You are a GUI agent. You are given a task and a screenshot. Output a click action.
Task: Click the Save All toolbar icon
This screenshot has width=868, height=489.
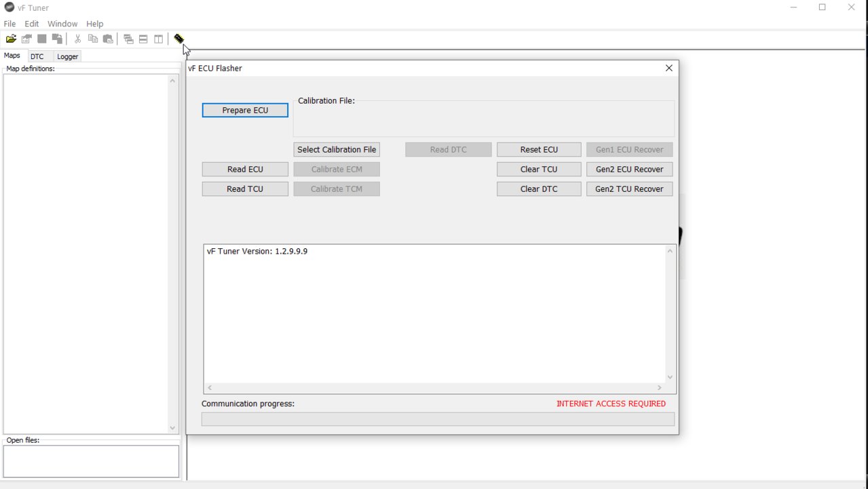pos(57,39)
